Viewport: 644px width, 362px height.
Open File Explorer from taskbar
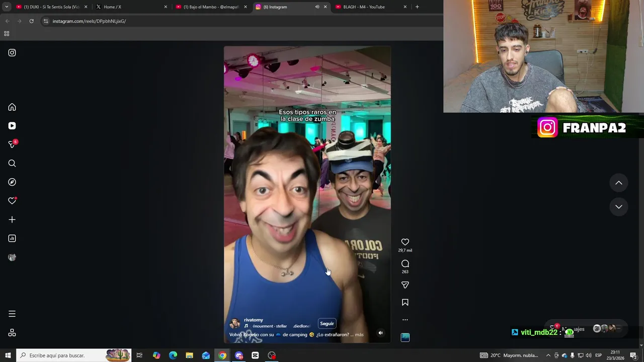(x=189, y=355)
